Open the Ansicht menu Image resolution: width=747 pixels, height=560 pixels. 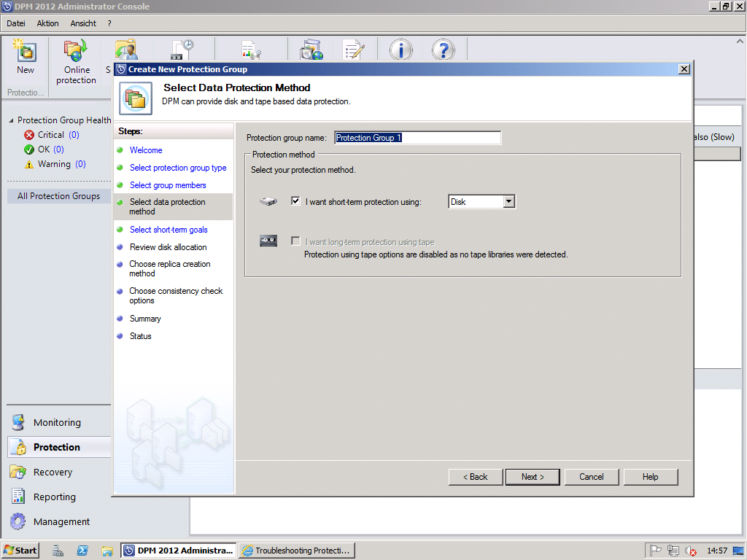83,23
